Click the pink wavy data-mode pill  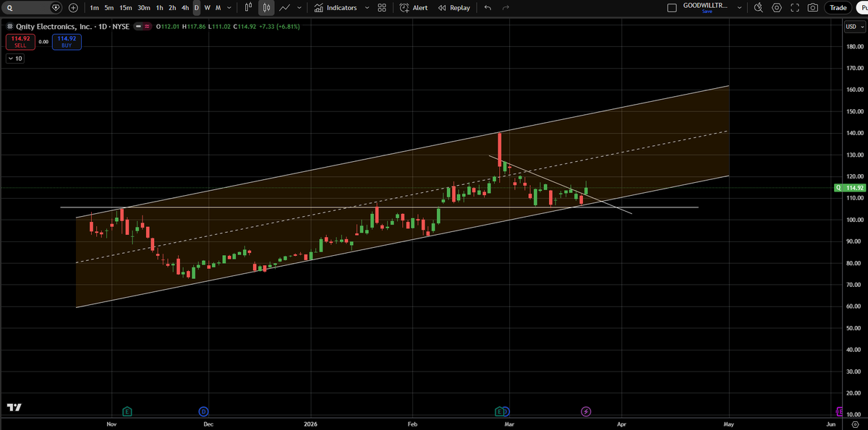pos(147,27)
